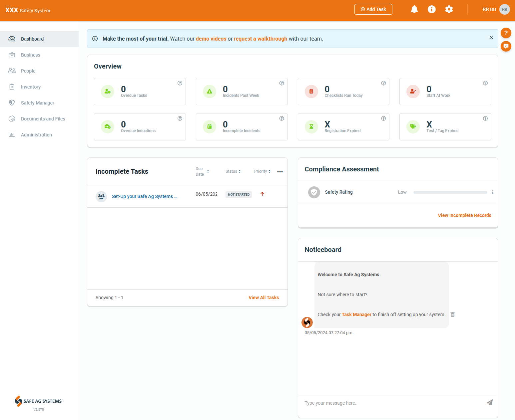Click help icon on Staff At Work card

[485, 83]
